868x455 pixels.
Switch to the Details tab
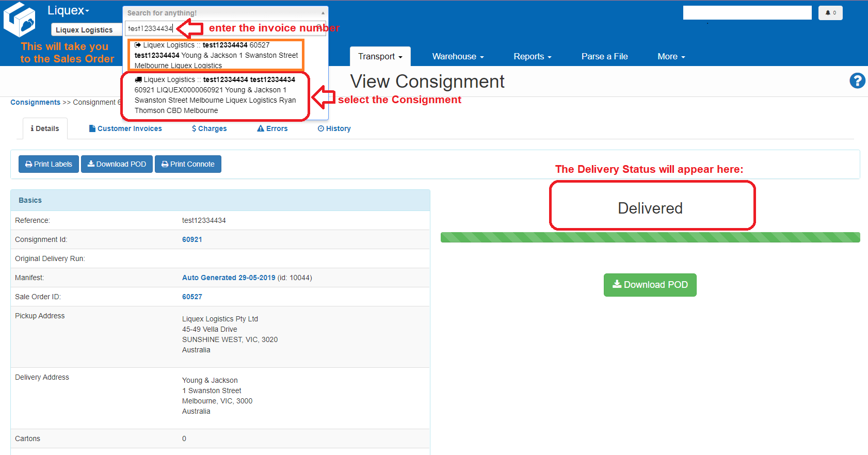(45, 128)
